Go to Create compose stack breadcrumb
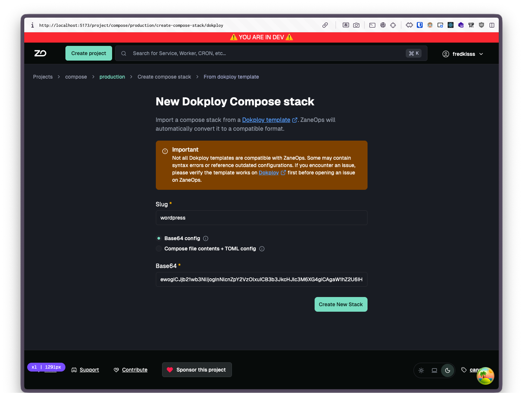Screen dimensions: 523x420 (164, 77)
